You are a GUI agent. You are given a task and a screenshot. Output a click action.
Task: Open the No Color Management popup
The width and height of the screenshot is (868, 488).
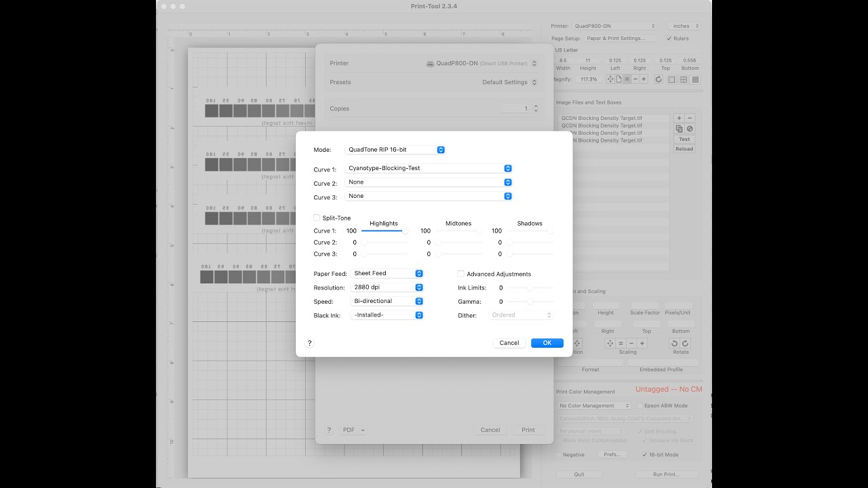coord(595,405)
